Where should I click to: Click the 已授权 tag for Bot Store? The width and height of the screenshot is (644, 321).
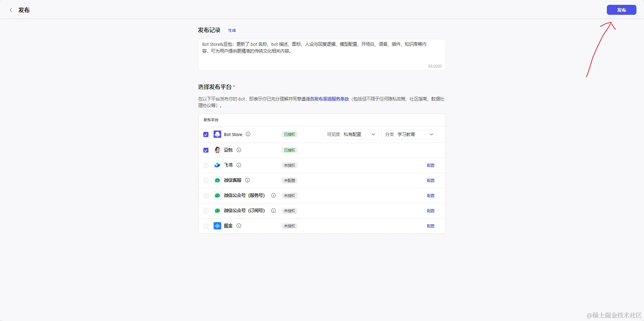[x=289, y=134]
